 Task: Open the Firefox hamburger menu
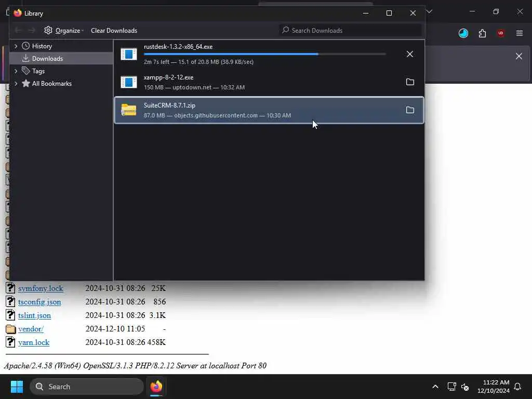click(x=520, y=33)
